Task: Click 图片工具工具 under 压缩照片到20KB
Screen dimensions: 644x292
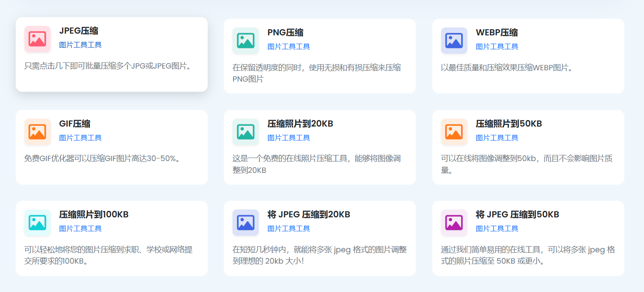Action: (288, 137)
